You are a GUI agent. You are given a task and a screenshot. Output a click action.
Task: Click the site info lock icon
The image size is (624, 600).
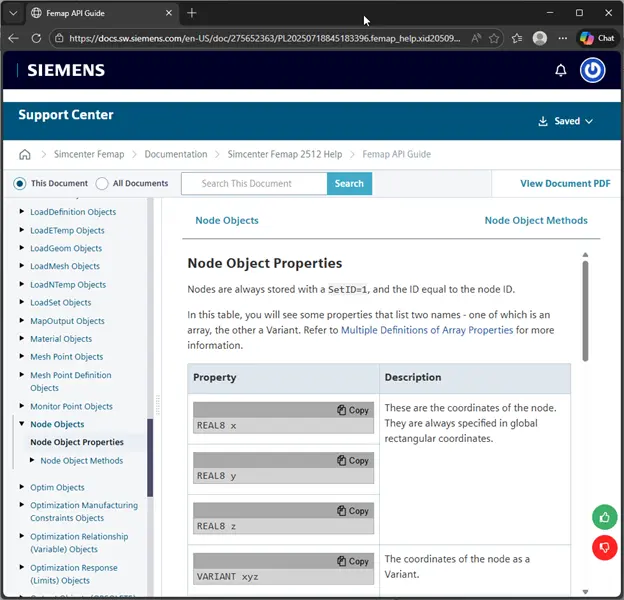[x=59, y=38]
